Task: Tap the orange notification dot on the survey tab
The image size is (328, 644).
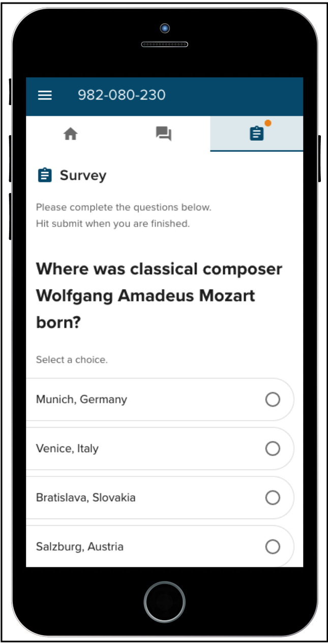Action: point(268,122)
